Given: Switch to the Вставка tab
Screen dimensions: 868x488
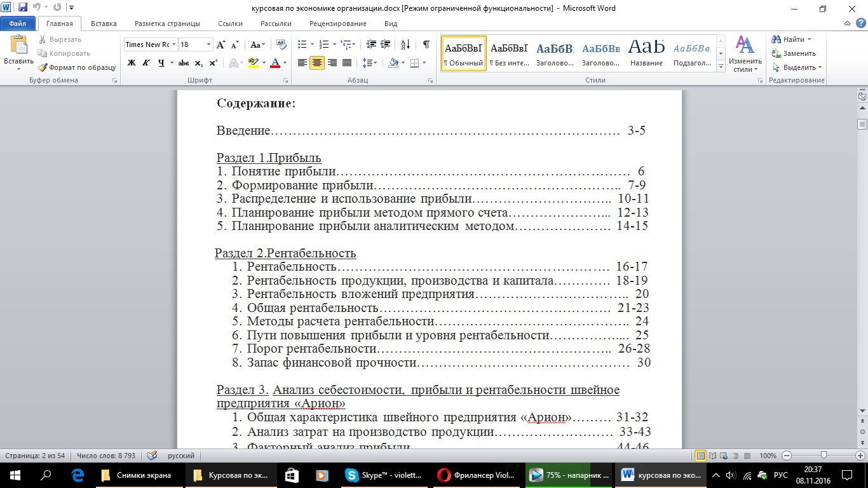Looking at the screenshot, I should point(104,24).
